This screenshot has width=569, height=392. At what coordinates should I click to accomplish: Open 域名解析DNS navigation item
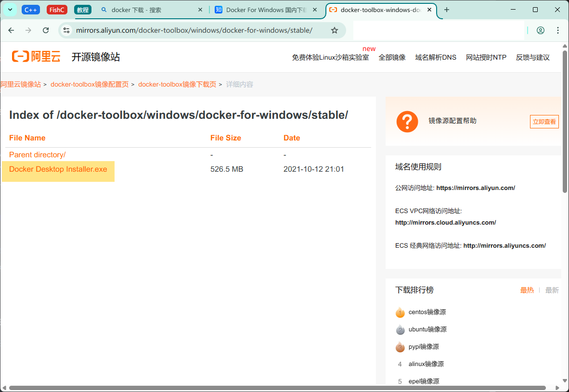point(436,57)
